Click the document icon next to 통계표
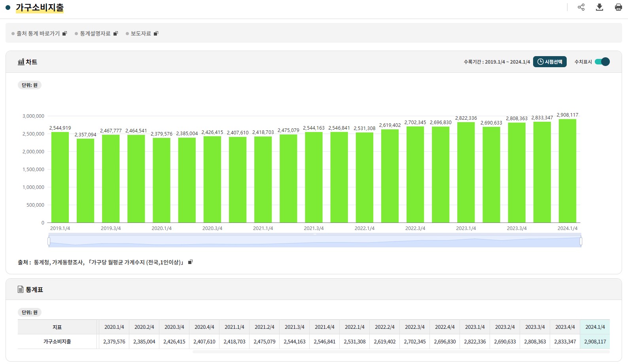This screenshot has height=364, width=628. click(21, 289)
